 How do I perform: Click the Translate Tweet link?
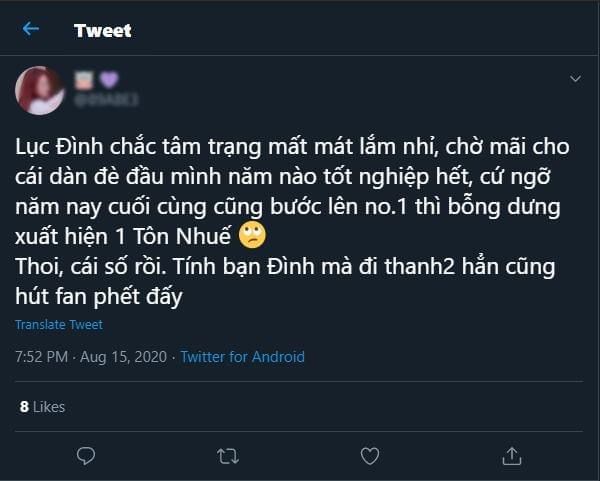(x=59, y=325)
